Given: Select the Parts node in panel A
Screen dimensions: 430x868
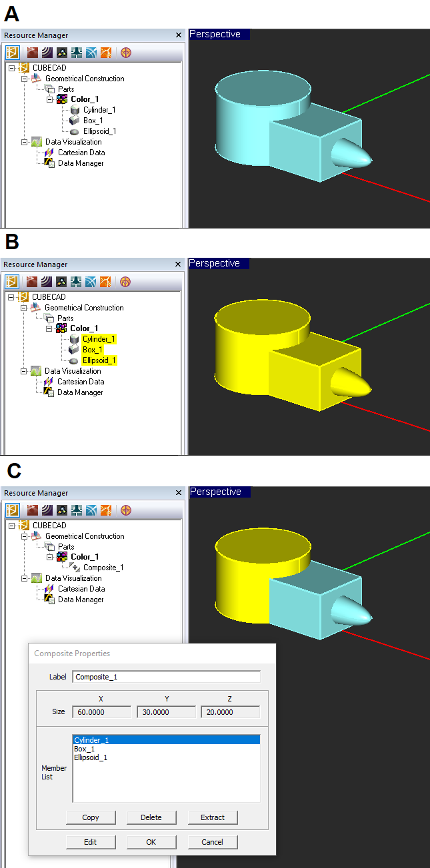Looking at the screenshot, I should (66, 89).
